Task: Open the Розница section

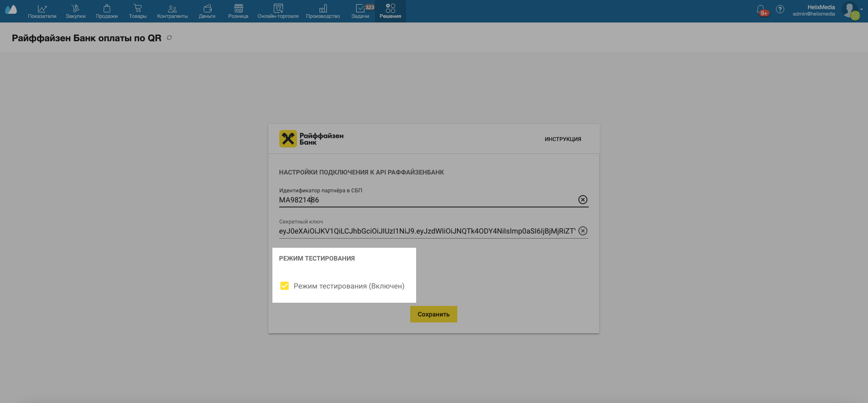Action: click(238, 11)
